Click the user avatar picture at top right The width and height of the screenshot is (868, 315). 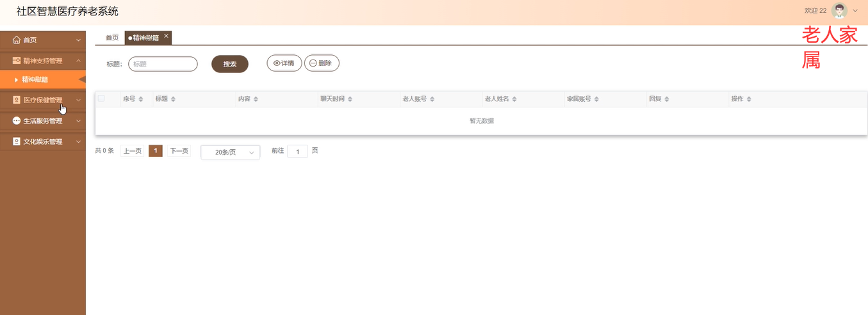tap(839, 10)
